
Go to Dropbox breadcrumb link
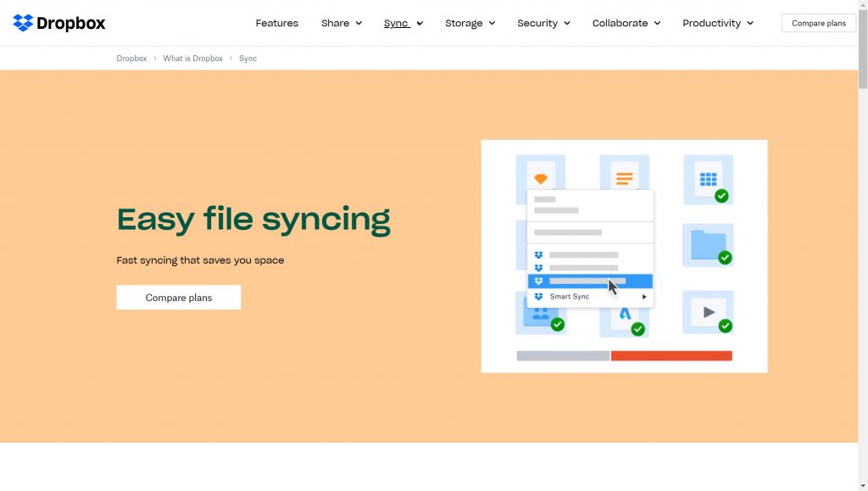coord(131,59)
